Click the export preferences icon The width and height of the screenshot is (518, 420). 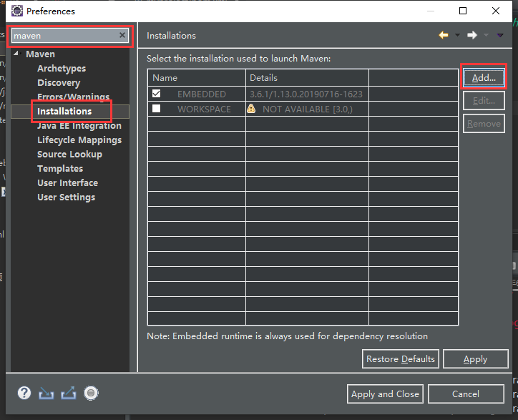coord(69,393)
